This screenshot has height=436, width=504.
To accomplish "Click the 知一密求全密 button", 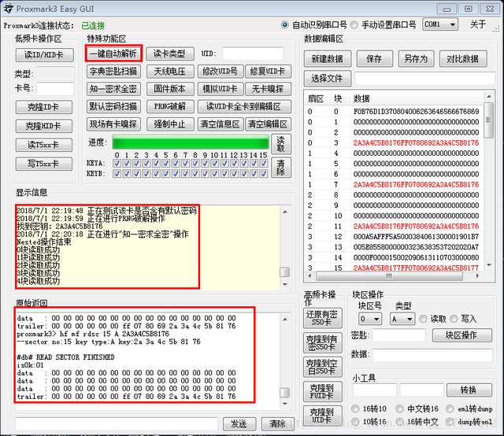I will [113, 89].
